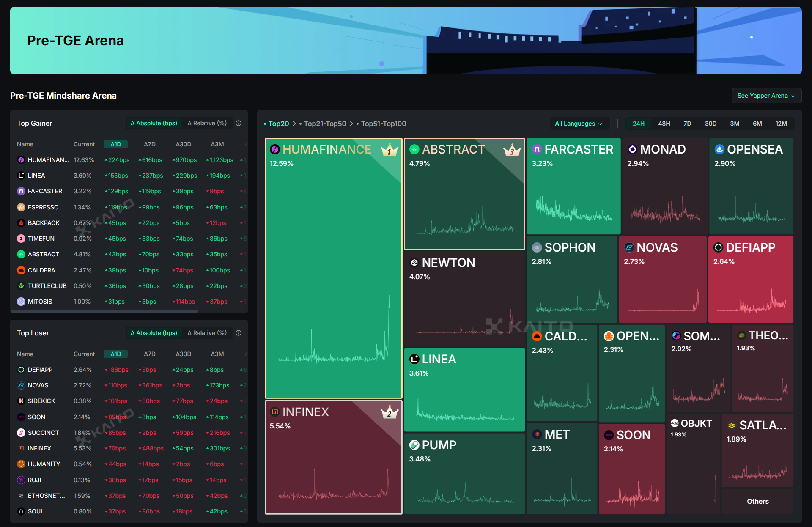Click the info icon in Top Loser panel
812x527 pixels.
pos(239,333)
